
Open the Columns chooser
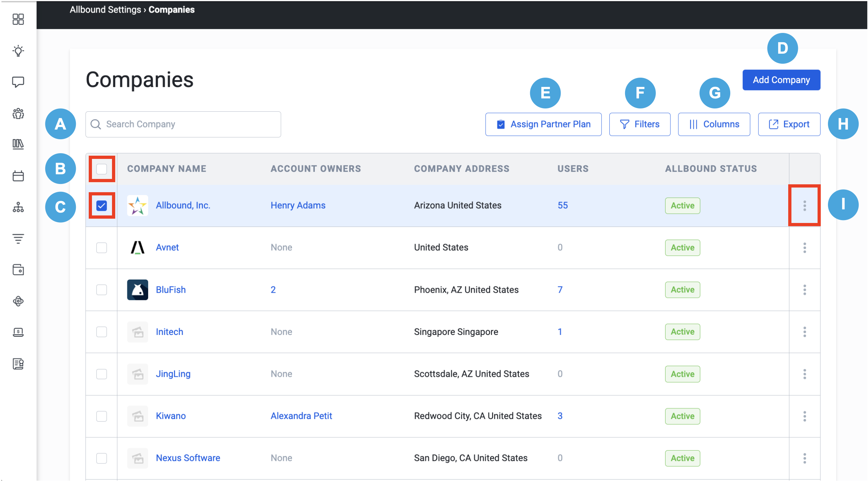(x=714, y=124)
